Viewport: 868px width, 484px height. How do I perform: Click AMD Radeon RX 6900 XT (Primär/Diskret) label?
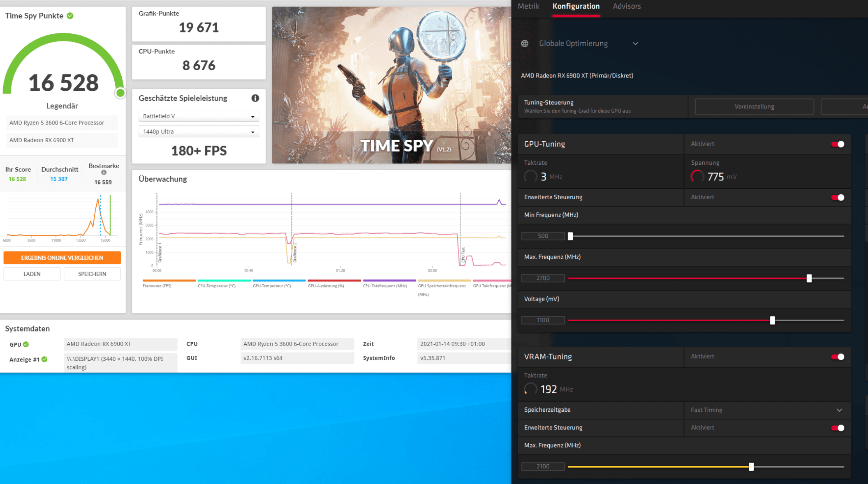click(x=577, y=76)
